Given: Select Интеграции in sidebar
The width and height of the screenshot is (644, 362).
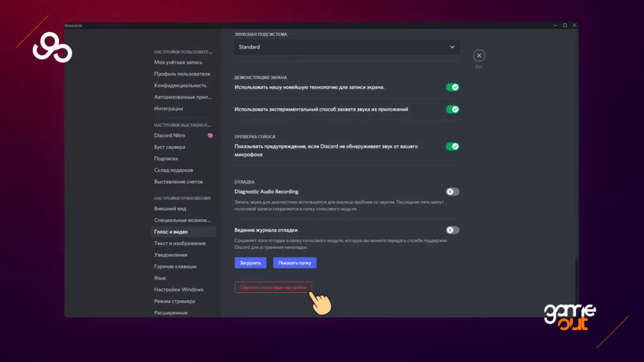Looking at the screenshot, I should (x=169, y=109).
